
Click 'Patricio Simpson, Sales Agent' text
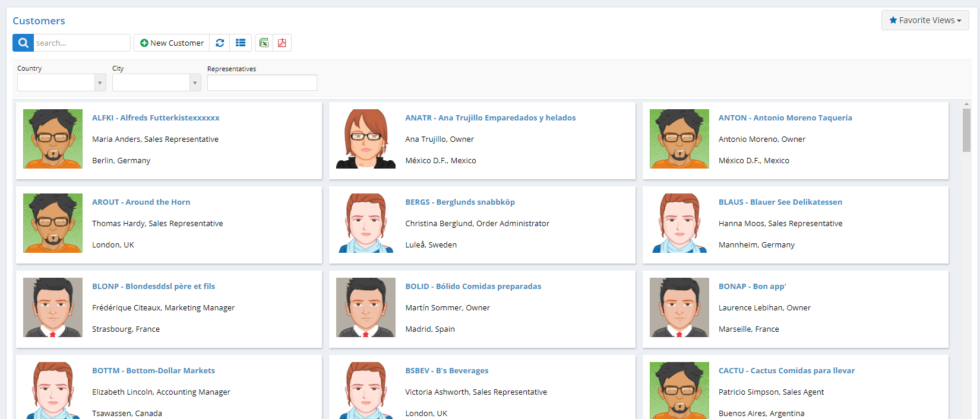[772, 392]
